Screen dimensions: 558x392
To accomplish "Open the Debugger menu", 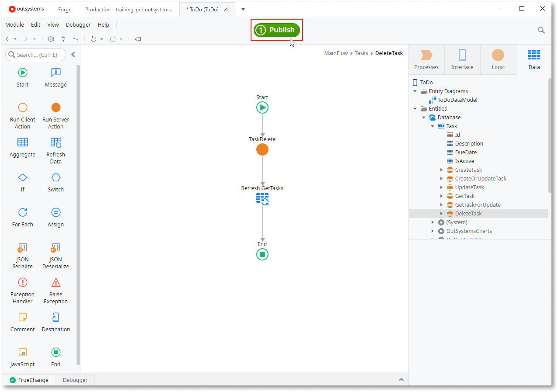I will pos(78,24).
